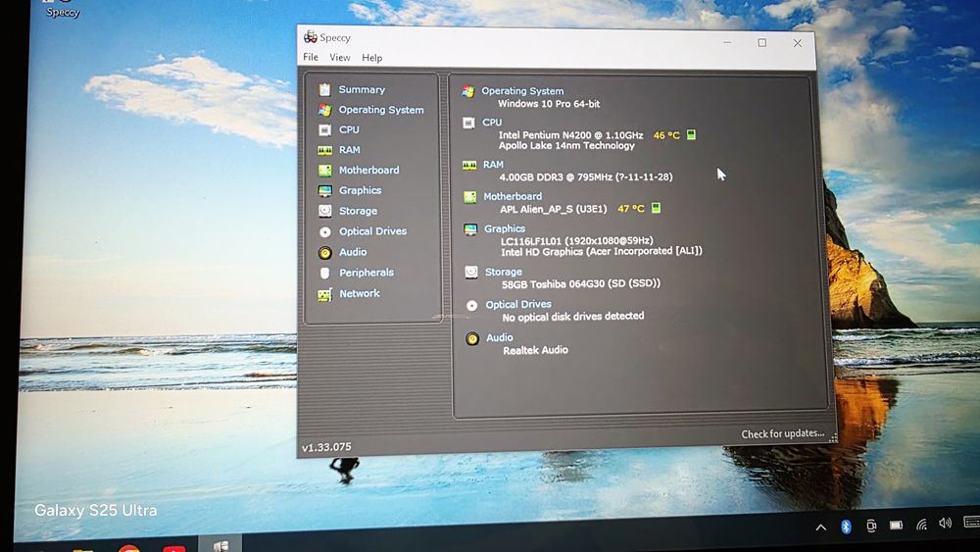Open the Help menu
Viewport: 980px width, 552px height.
(x=371, y=58)
